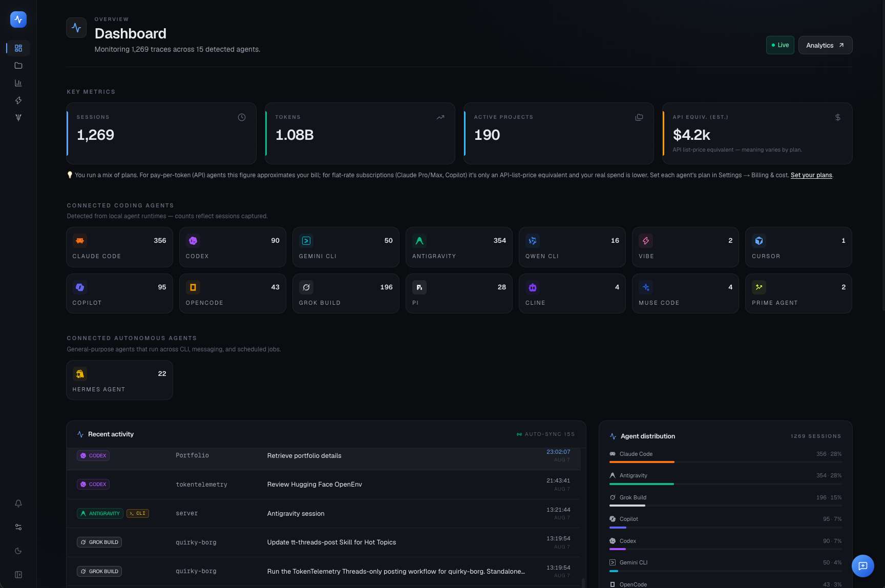885x588 pixels.
Task: Open the OpenCode agent card icon
Action: (x=193, y=287)
